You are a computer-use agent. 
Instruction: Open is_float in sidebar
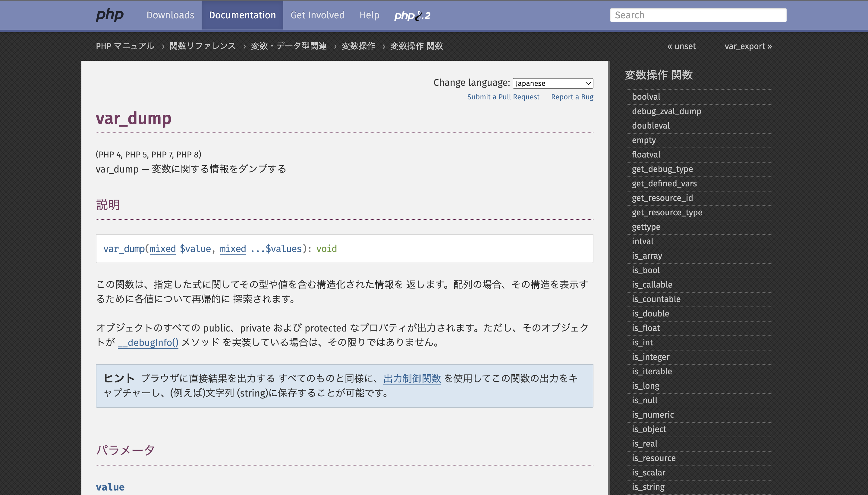(646, 328)
